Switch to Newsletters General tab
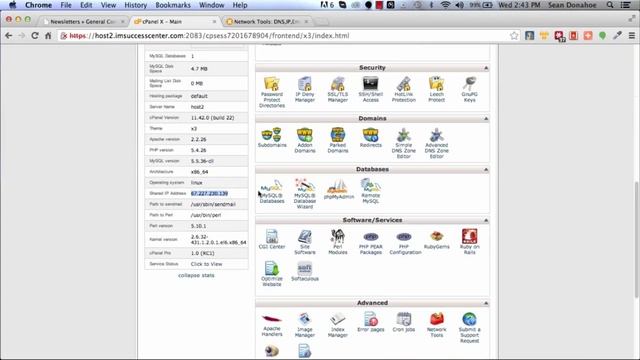 coord(83,22)
